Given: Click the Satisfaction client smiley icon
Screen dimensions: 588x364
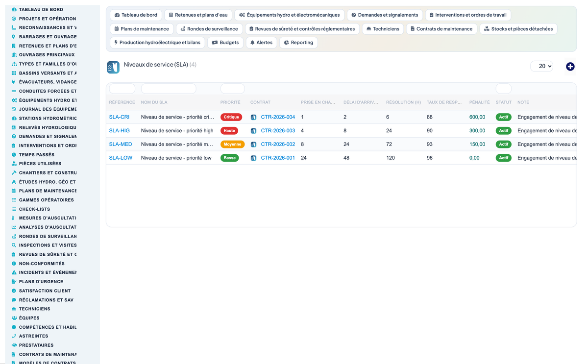Looking at the screenshot, I should (x=14, y=291).
